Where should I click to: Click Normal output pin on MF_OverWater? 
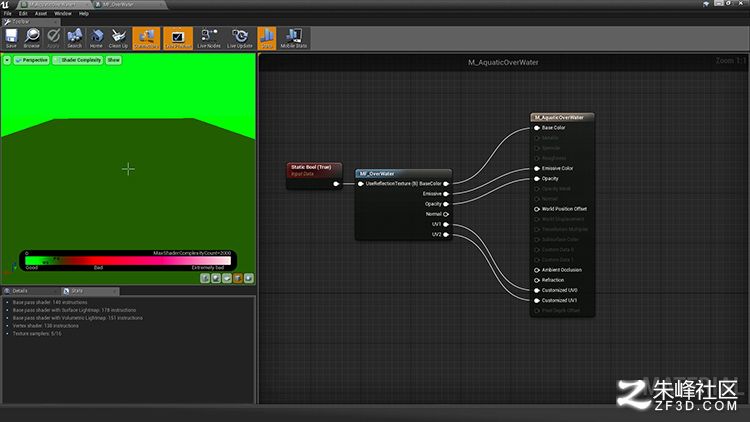(446, 214)
